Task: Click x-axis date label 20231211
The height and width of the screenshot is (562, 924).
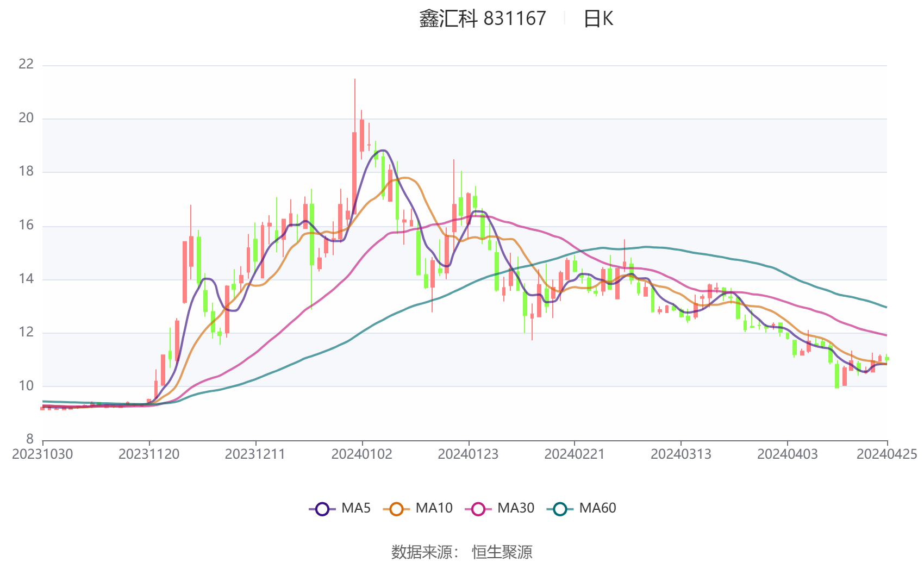Action: [x=255, y=454]
